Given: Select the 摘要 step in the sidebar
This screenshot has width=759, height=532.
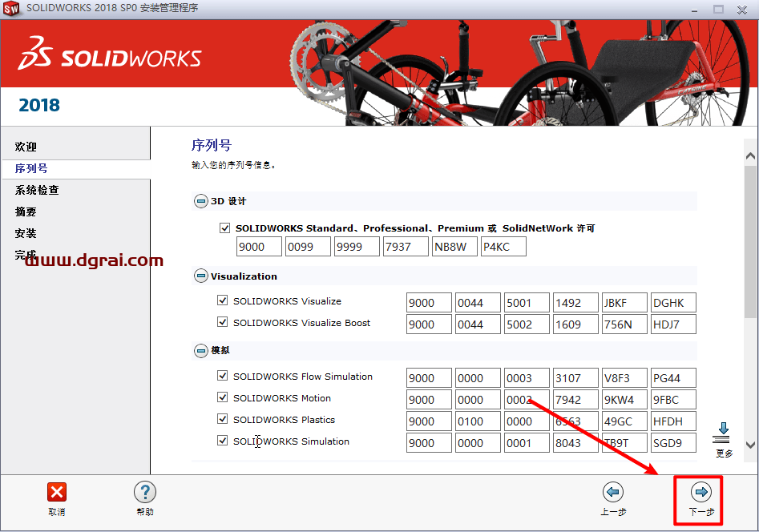Looking at the screenshot, I should click(26, 212).
